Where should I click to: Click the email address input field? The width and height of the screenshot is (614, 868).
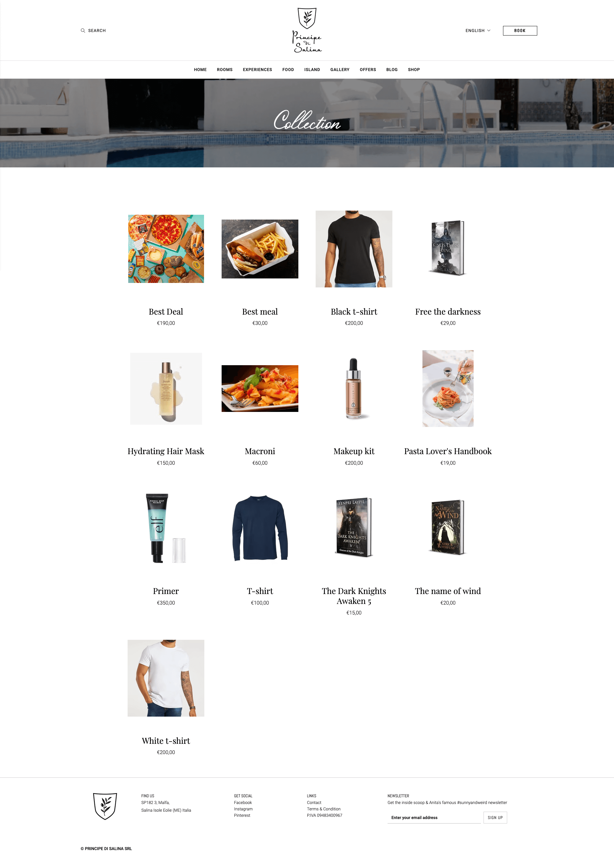[434, 818]
